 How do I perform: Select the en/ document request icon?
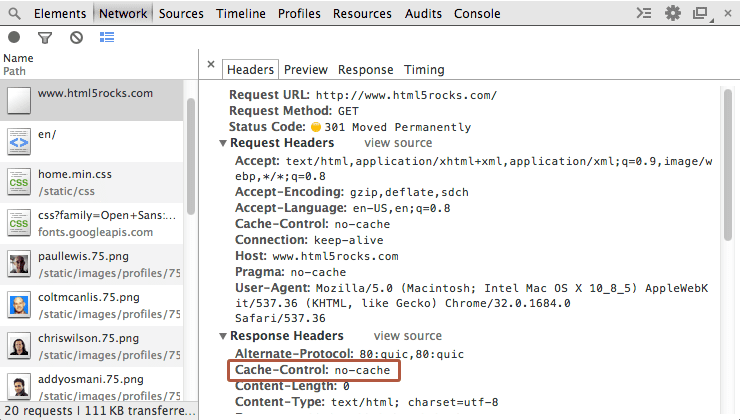pos(20,142)
